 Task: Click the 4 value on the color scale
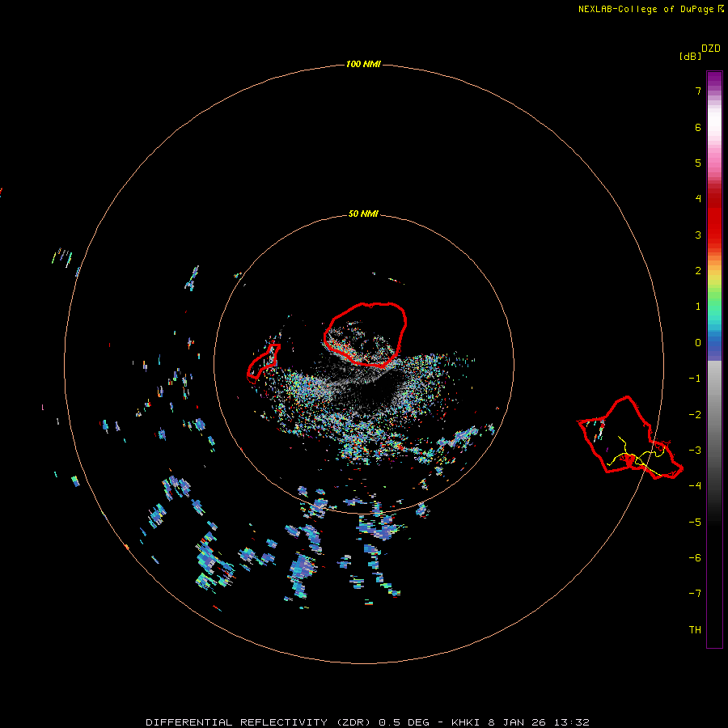[698, 198]
